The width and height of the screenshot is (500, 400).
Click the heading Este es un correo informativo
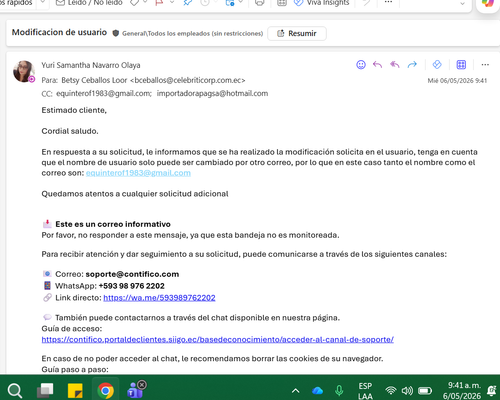[113, 224]
